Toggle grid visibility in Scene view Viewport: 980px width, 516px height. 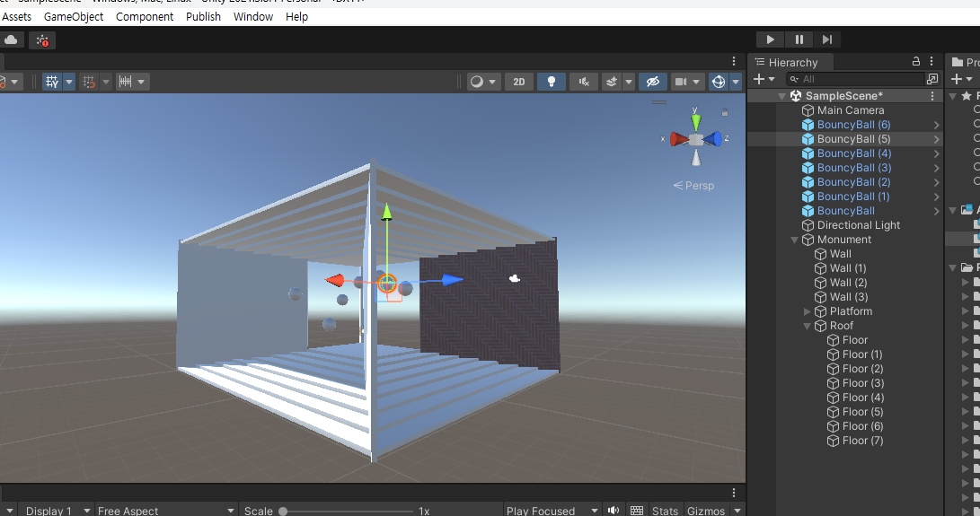52,82
